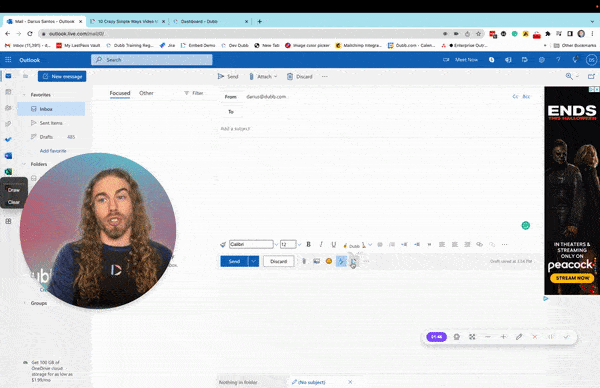Viewport: 600px width, 388px height.
Task: Show the Bcc field
Action: [x=527, y=96]
